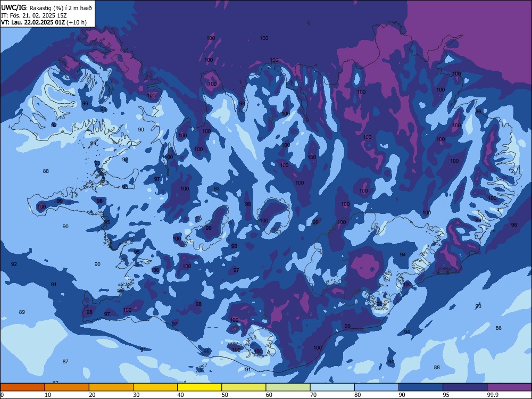Click the '60' legend scale label
The width and height of the screenshot is (532, 399).
tap(269, 395)
